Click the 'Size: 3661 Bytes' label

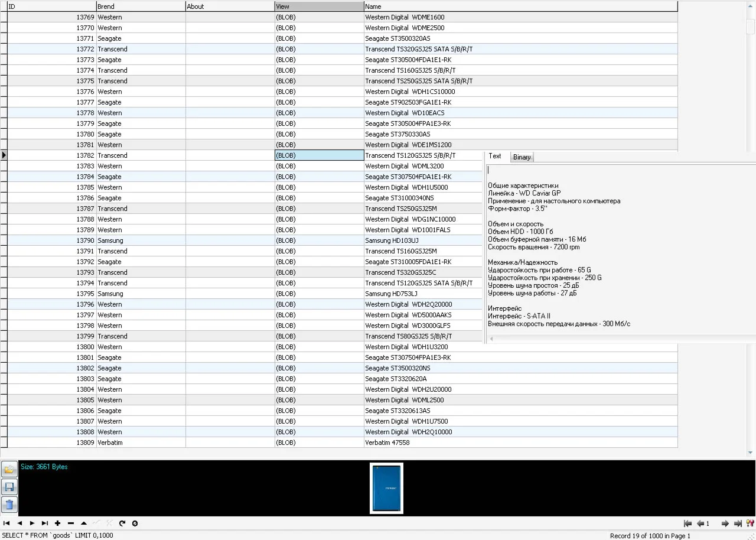coord(44,467)
